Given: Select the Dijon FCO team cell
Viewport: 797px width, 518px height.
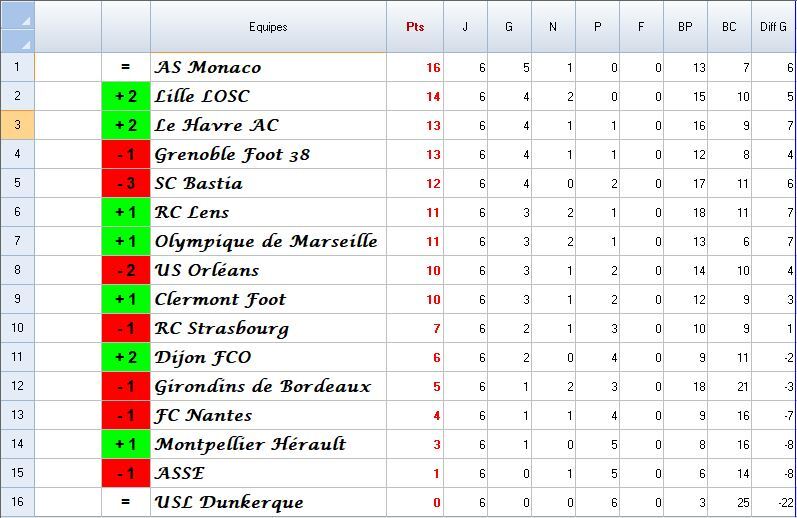Looking at the screenshot, I should click(268, 358).
